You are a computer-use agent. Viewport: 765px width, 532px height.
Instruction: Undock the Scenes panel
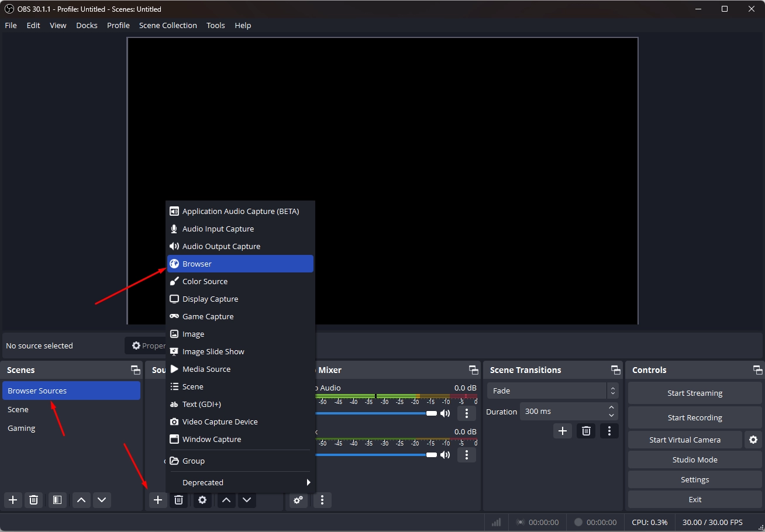pyautogui.click(x=136, y=370)
